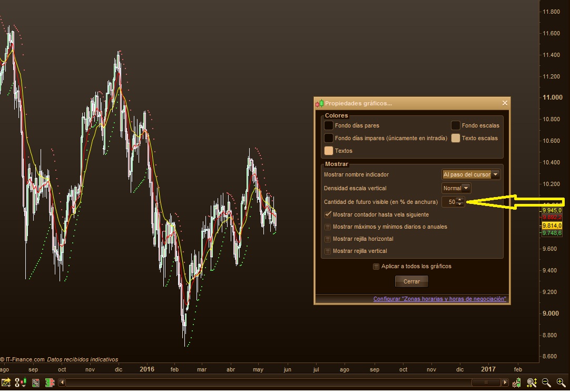570x392 pixels.
Task: Click the Cantidad de futuro visible value field
Action: tap(449, 202)
